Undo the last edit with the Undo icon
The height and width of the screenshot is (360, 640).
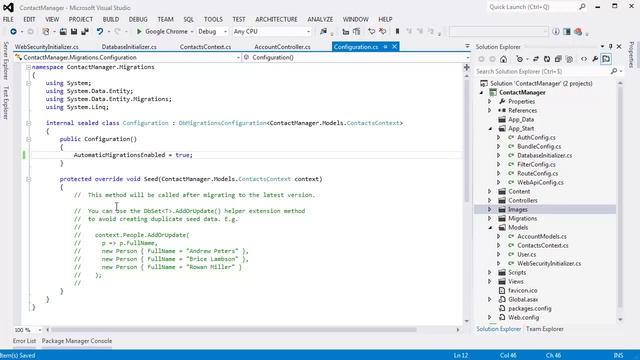coord(100,31)
